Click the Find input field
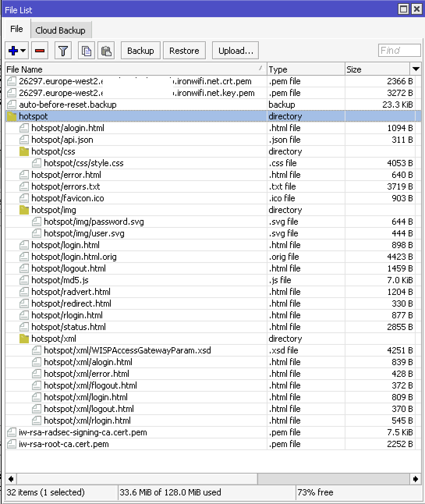The image size is (425, 504). click(400, 50)
